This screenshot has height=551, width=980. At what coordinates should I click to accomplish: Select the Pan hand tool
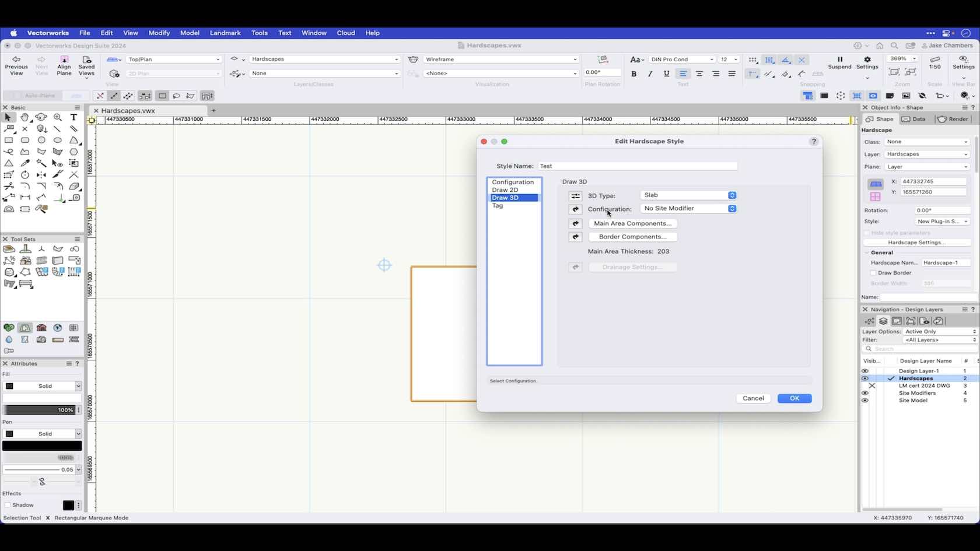click(24, 117)
